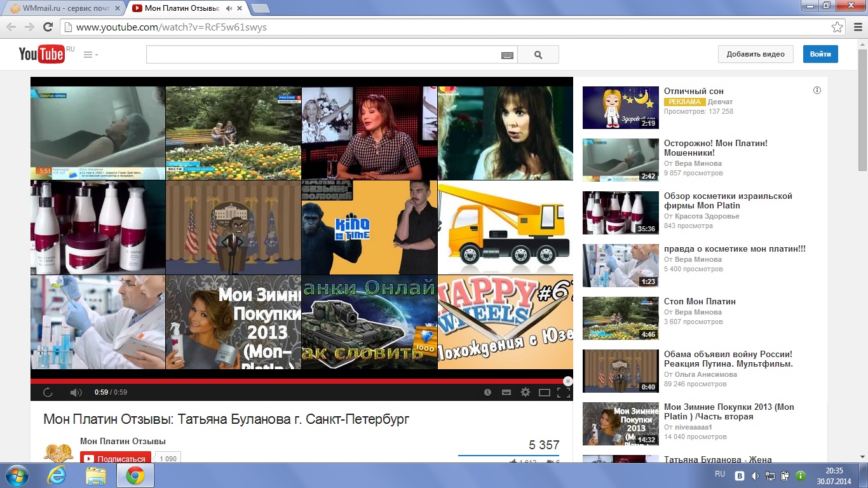Click the RU language indicator
The image size is (868, 488).
pyautogui.click(x=719, y=474)
